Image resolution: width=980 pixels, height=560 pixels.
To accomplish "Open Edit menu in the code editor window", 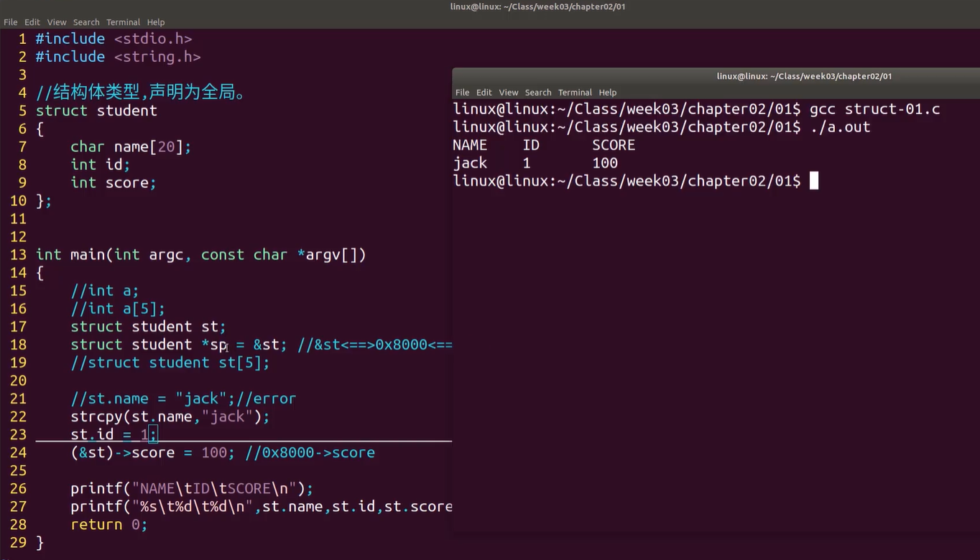I will coord(32,22).
